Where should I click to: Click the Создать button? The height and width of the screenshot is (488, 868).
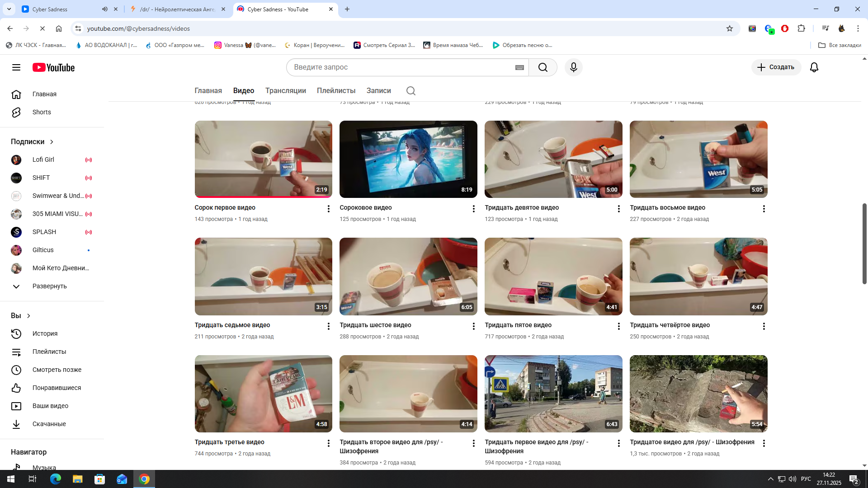point(776,67)
